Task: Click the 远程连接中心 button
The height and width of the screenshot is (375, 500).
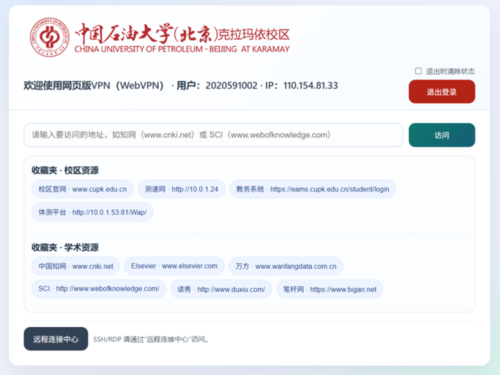Action: pyautogui.click(x=56, y=339)
